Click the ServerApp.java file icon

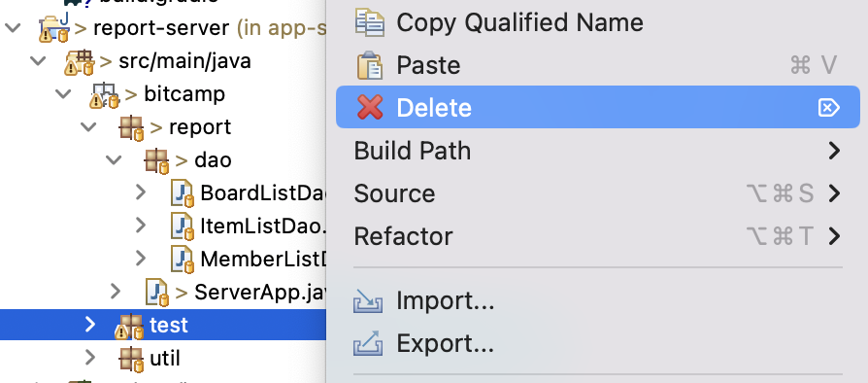pos(156,292)
